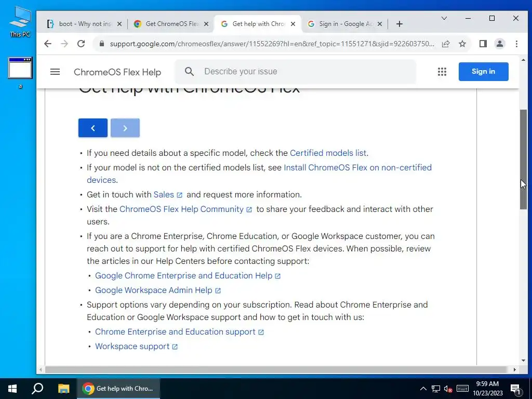
Task: Go back with the browser back arrow
Action: [48, 44]
